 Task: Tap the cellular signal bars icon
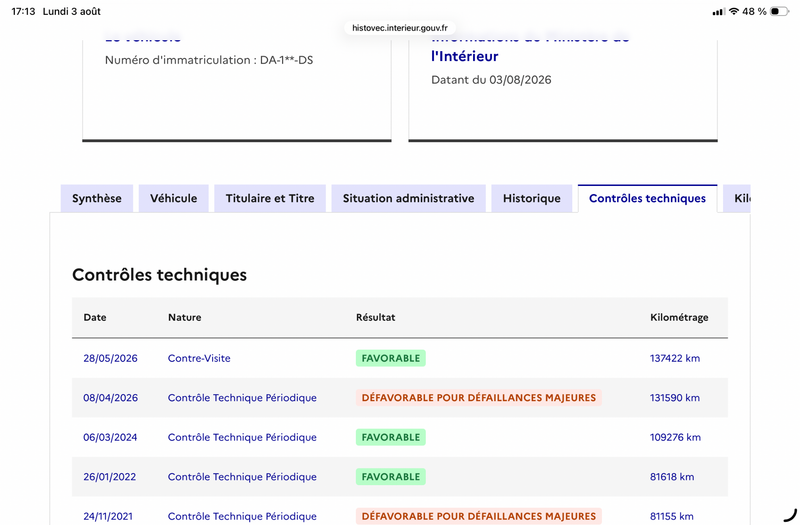[x=718, y=12]
